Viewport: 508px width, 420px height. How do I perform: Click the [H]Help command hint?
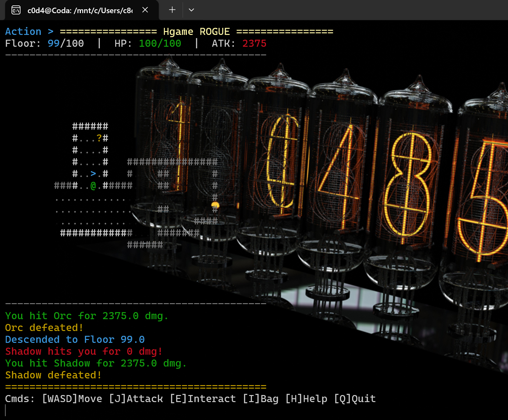click(306, 399)
